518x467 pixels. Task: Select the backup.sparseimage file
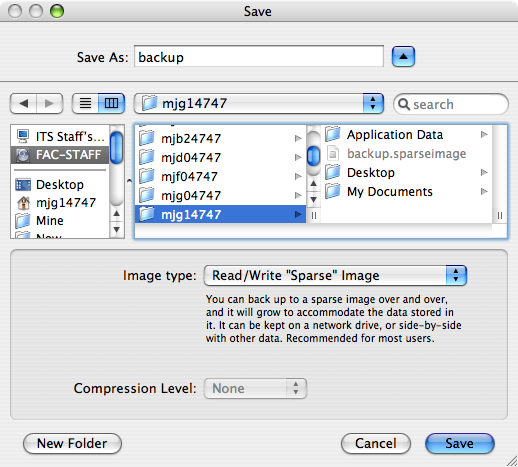pos(406,154)
